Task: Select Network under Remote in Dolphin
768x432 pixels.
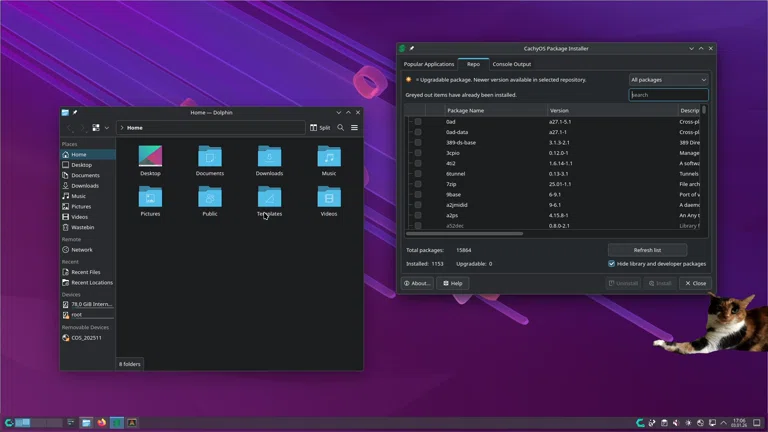Action: coord(88,250)
